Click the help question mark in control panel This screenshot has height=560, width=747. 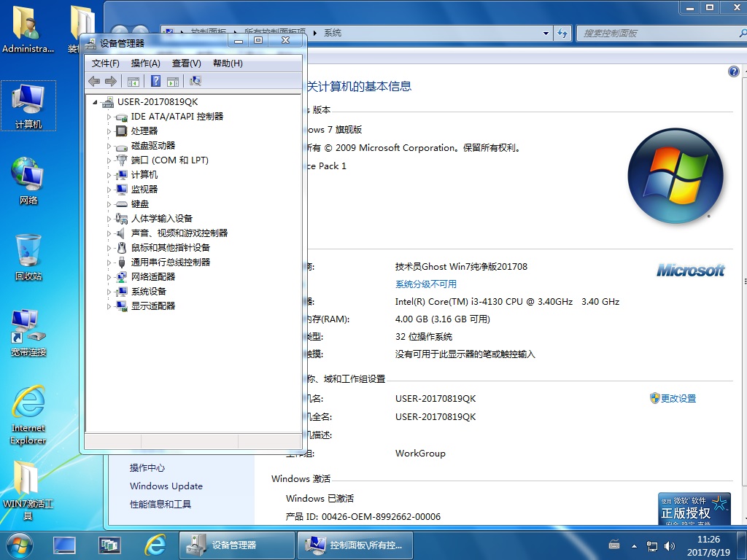[734, 71]
